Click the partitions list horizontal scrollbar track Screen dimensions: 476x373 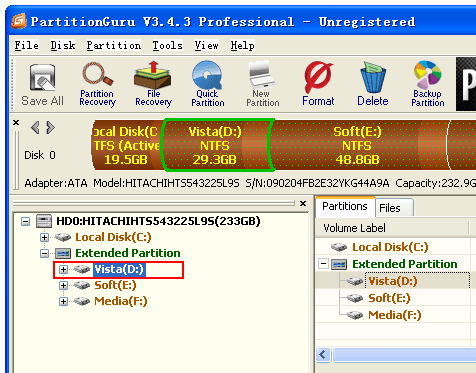point(404,354)
